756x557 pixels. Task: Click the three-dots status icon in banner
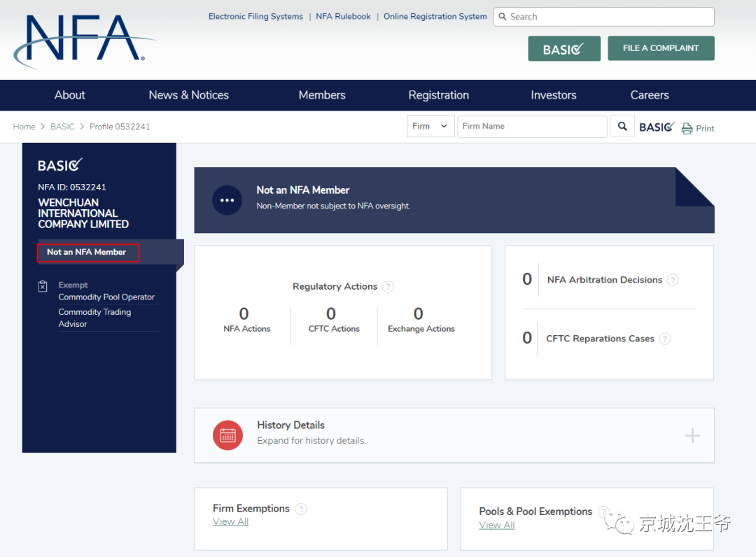(227, 200)
